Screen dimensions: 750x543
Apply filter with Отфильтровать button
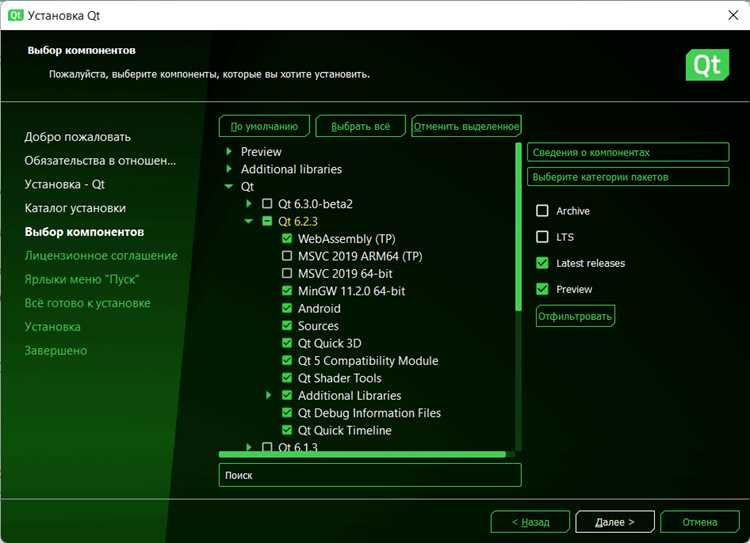(575, 316)
